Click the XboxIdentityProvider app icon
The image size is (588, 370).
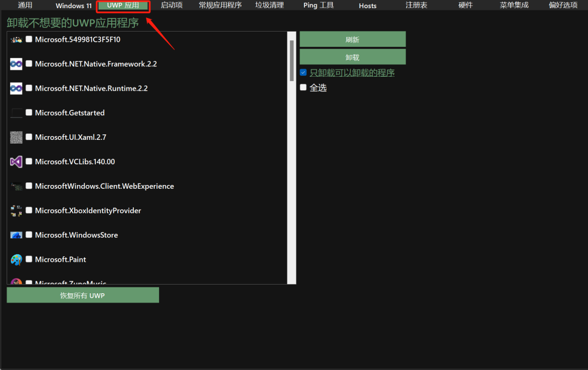[16, 211]
